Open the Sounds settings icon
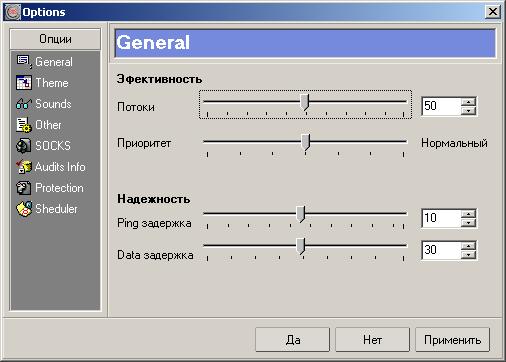This screenshot has width=506, height=362. (x=24, y=104)
